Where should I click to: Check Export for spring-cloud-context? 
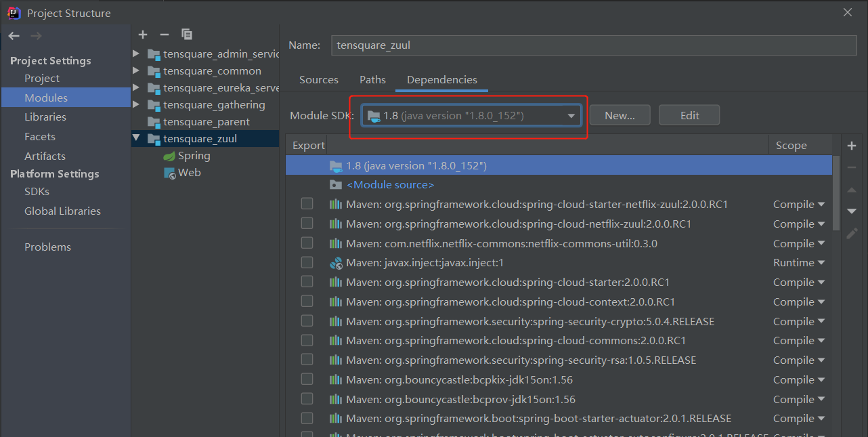pyautogui.click(x=307, y=301)
